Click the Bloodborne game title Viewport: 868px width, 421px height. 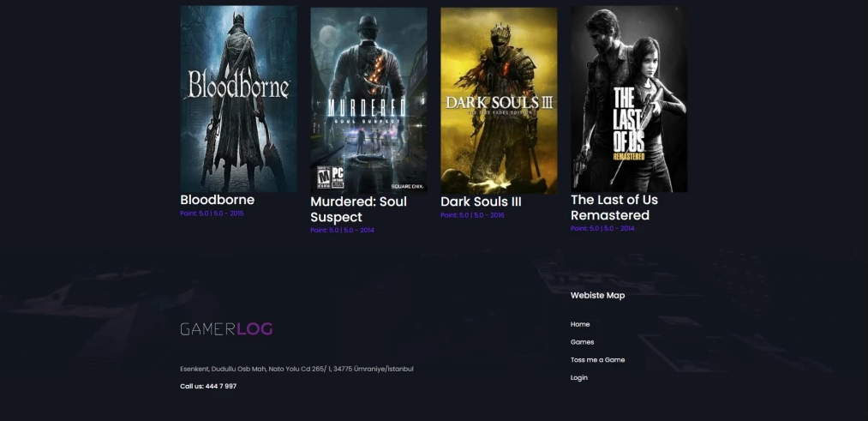click(x=217, y=200)
